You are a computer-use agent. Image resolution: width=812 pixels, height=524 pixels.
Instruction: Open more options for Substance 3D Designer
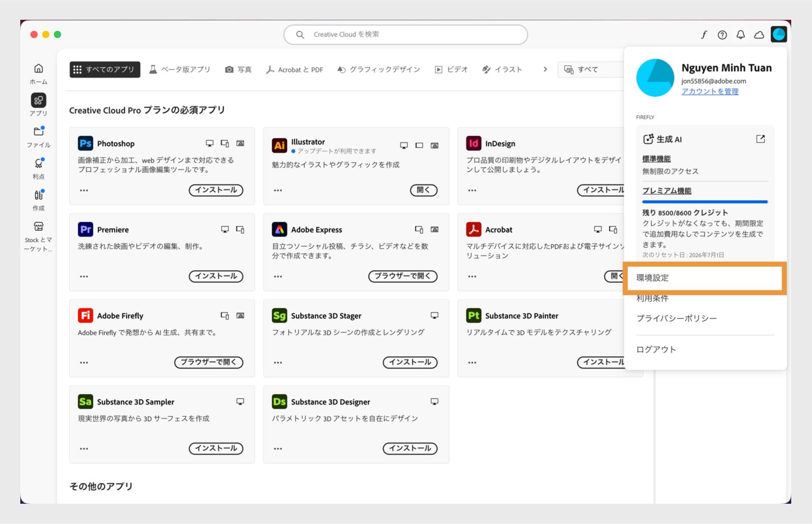pos(278,449)
